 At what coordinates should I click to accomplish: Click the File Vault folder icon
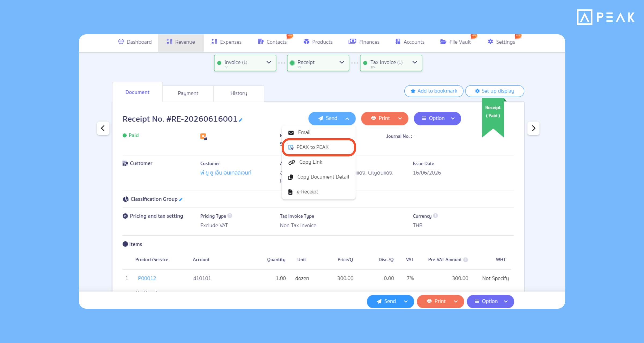tap(443, 42)
